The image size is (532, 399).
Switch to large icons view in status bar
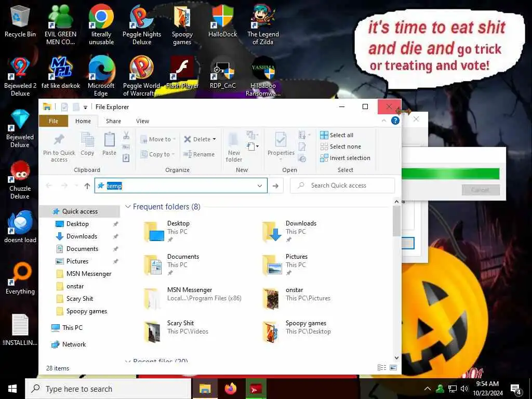(393, 368)
